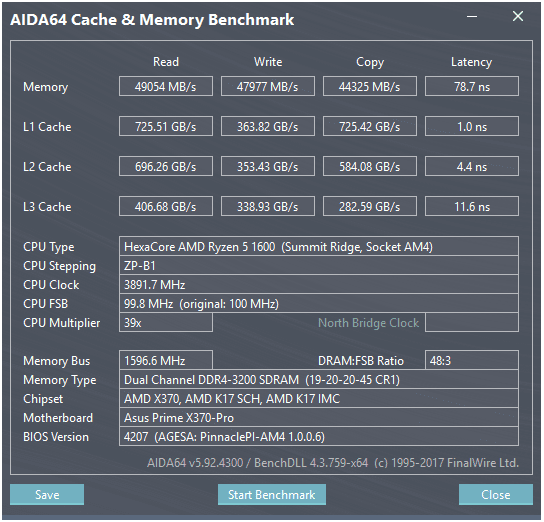
Task: Click the CPU Type field
Action: tap(319, 247)
